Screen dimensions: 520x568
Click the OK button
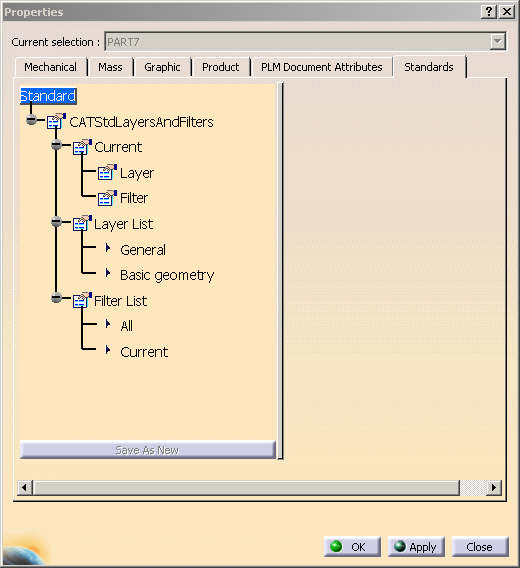[352, 547]
